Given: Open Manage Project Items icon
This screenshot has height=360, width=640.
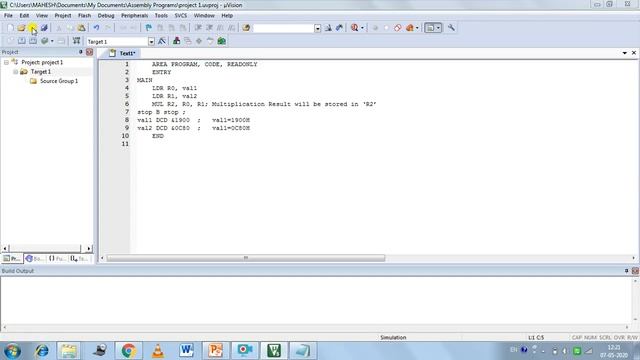Looking at the screenshot, I should tap(176, 41).
